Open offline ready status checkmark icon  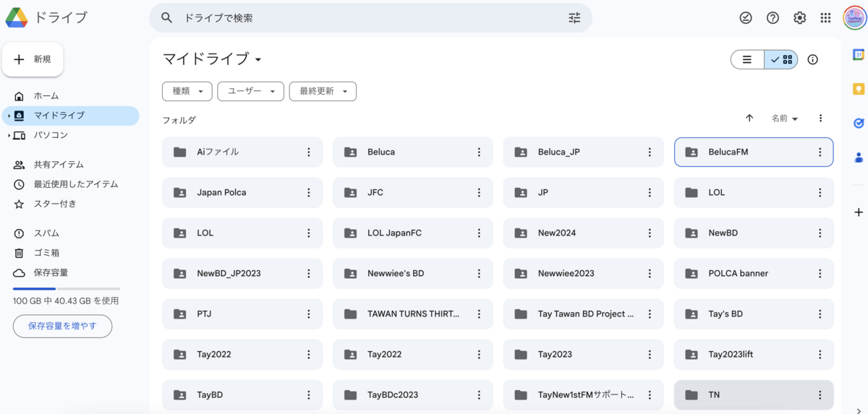(746, 18)
